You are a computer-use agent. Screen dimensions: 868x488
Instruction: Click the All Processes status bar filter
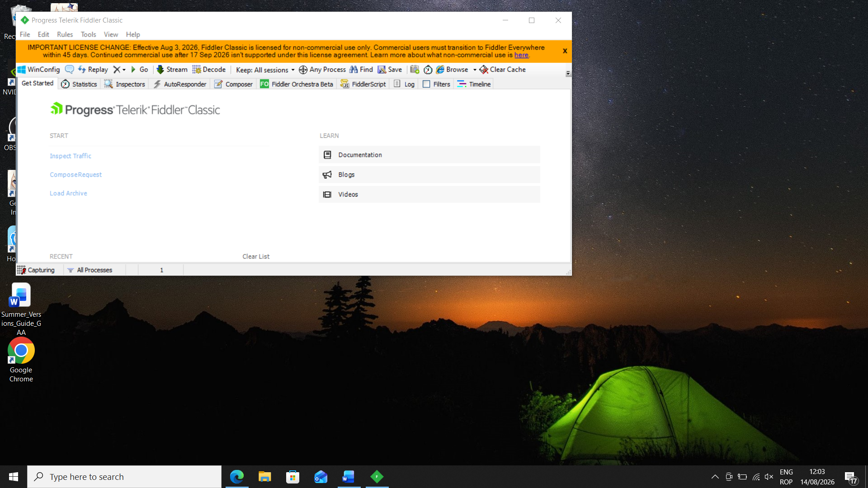click(90, 270)
